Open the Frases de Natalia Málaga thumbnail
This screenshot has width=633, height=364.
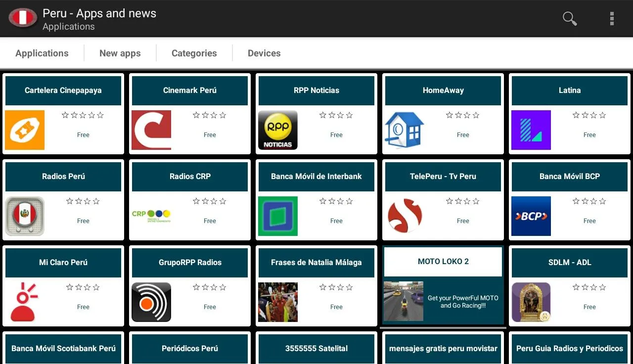[x=278, y=302]
